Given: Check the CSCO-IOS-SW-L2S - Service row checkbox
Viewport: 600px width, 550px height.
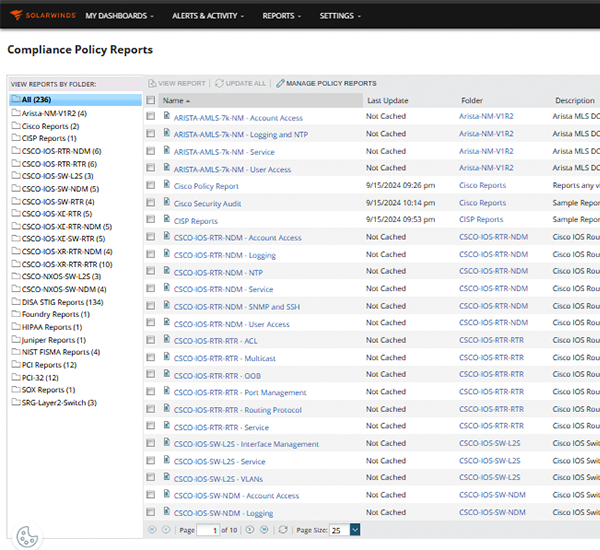Looking at the screenshot, I should tap(151, 460).
